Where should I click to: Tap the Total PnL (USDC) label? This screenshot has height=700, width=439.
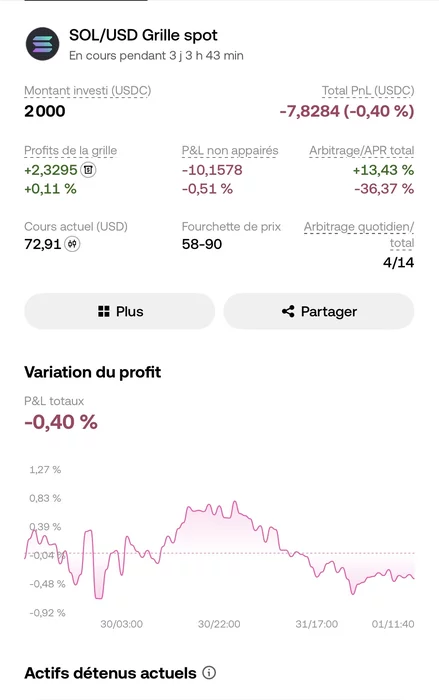click(x=368, y=91)
